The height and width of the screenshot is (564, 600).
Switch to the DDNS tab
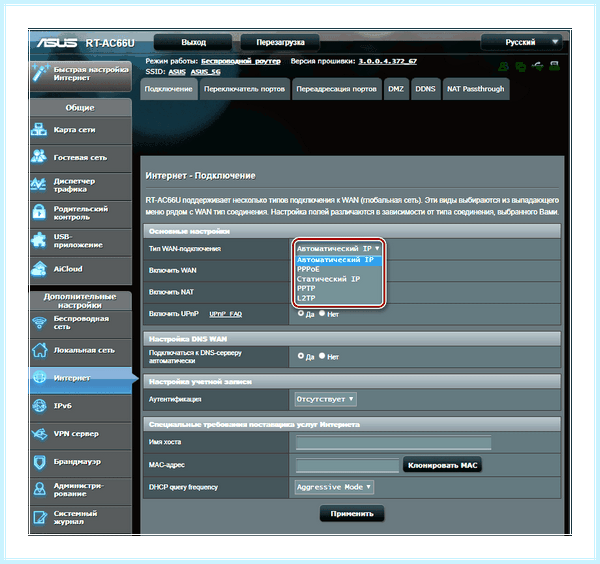coord(426,89)
